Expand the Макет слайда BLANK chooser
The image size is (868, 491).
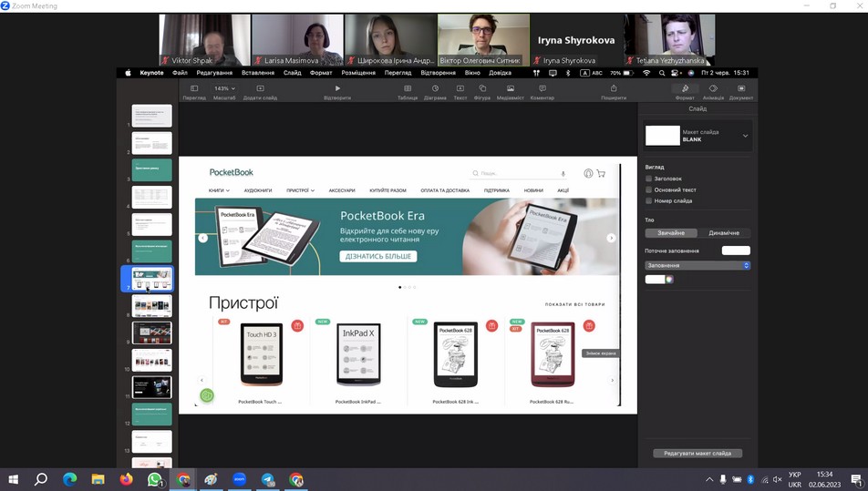coord(745,136)
